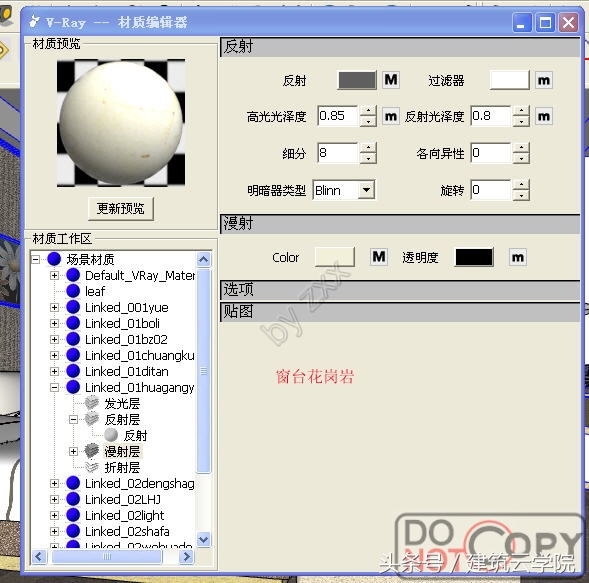Open the 反射 rollout header
This screenshot has height=583, width=589.
[400, 47]
